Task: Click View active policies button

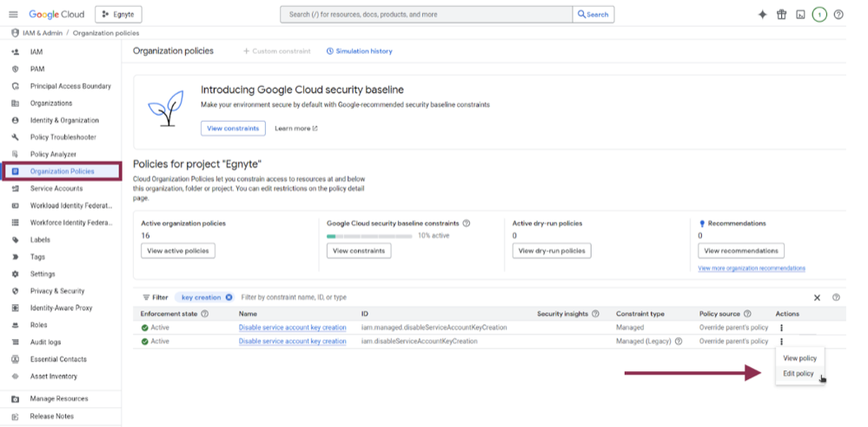Action: coord(178,250)
